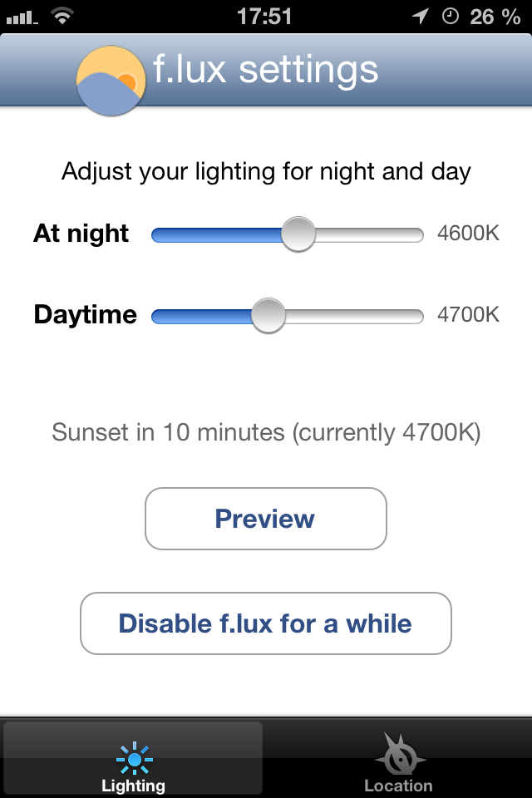
Task: Tap the alarm clock status icon
Action: point(450,17)
